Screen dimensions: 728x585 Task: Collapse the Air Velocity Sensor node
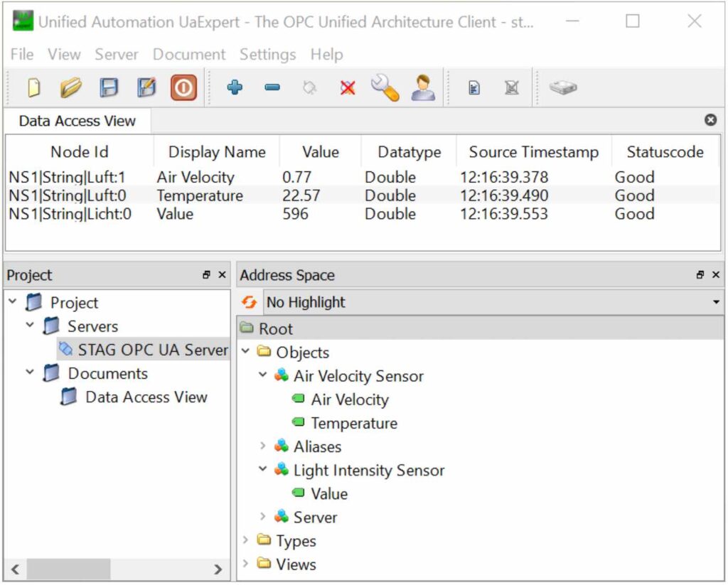click(x=263, y=375)
